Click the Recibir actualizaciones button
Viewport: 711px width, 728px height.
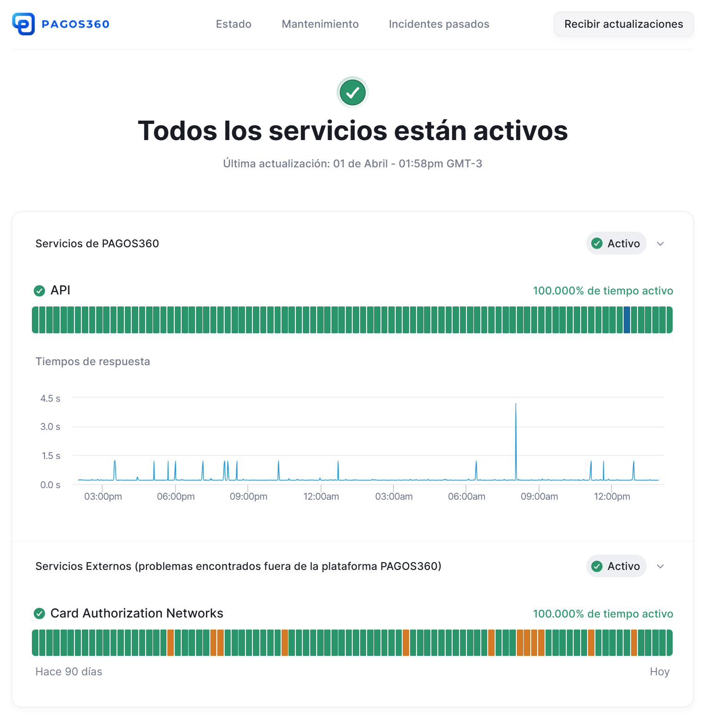pyautogui.click(x=624, y=24)
